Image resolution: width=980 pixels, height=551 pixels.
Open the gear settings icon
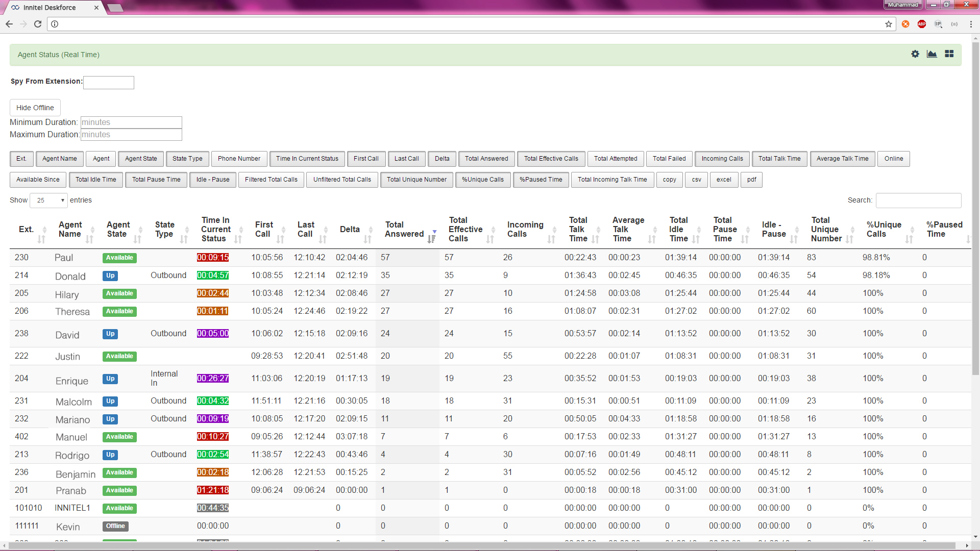tap(915, 54)
